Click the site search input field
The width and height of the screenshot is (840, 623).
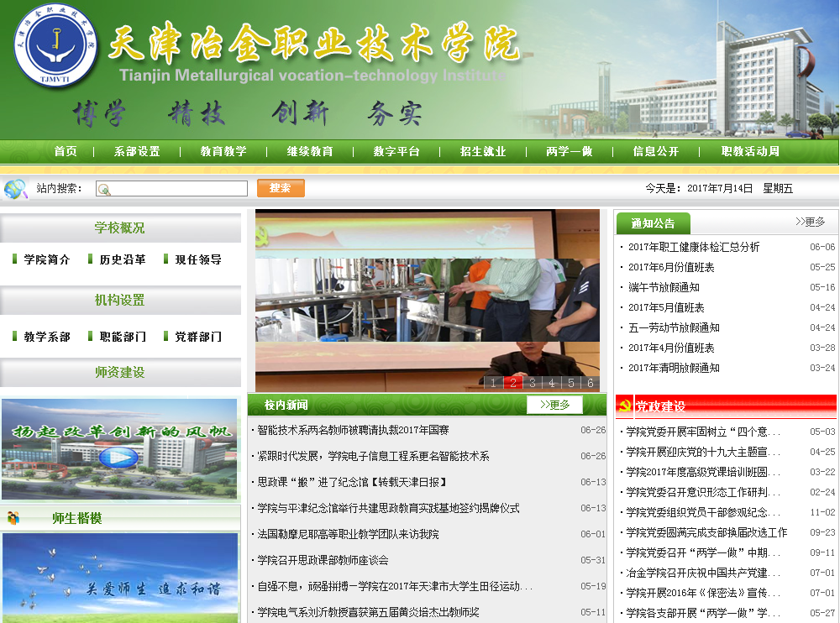[173, 189]
